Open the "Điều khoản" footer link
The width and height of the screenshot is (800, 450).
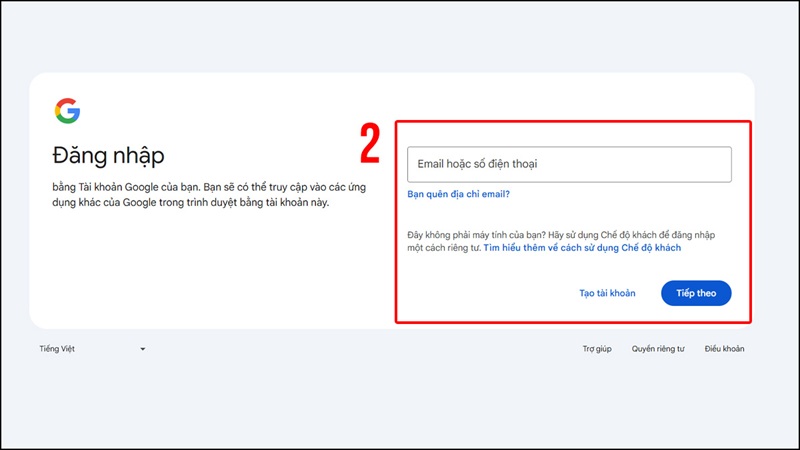(724, 349)
